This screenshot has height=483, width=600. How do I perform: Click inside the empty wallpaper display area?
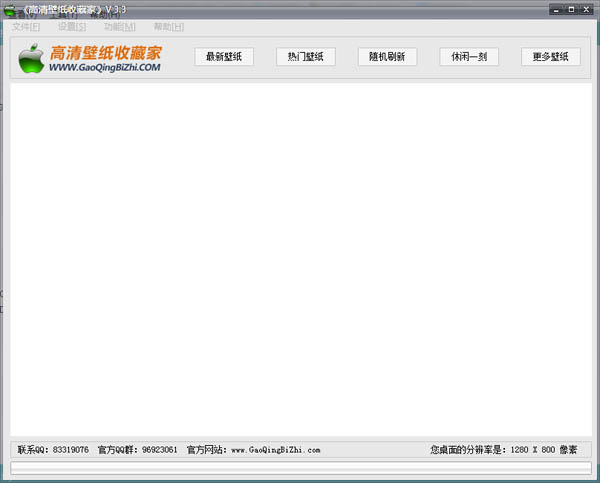[300, 260]
